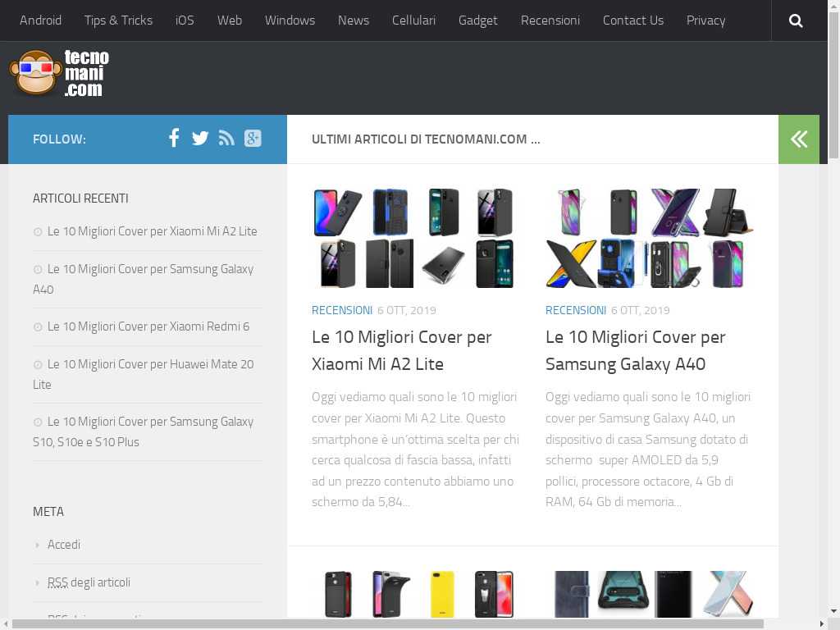This screenshot has width=840, height=630.
Task: Go to the iOS menu item
Action: [x=185, y=21]
